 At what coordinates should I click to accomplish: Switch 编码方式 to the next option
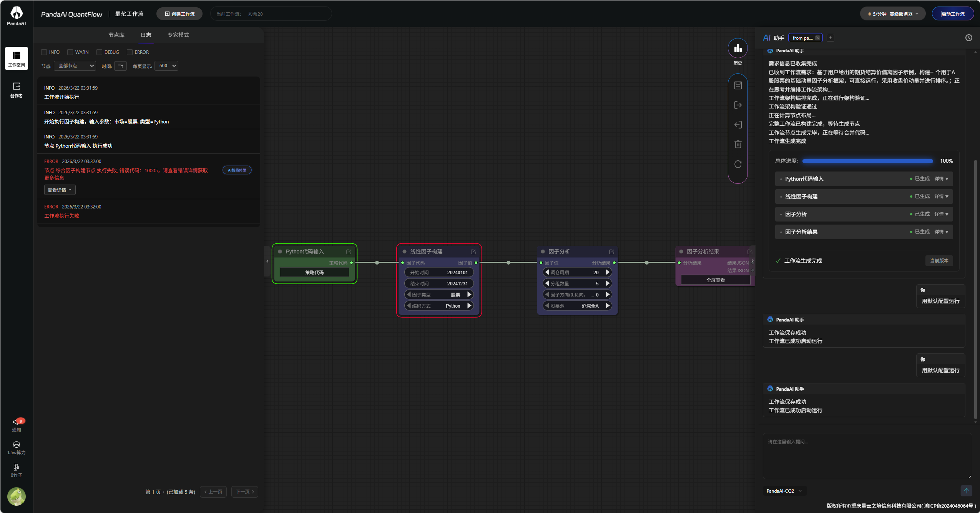click(469, 306)
